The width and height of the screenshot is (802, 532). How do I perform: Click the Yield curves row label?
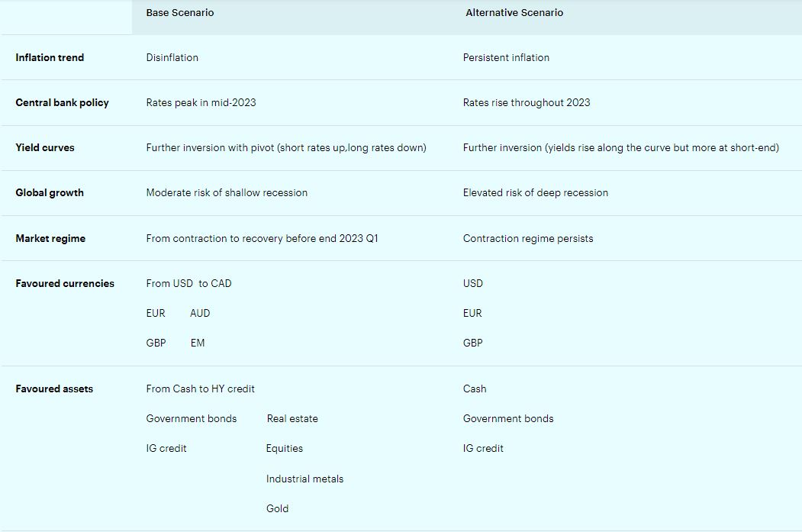pos(45,147)
